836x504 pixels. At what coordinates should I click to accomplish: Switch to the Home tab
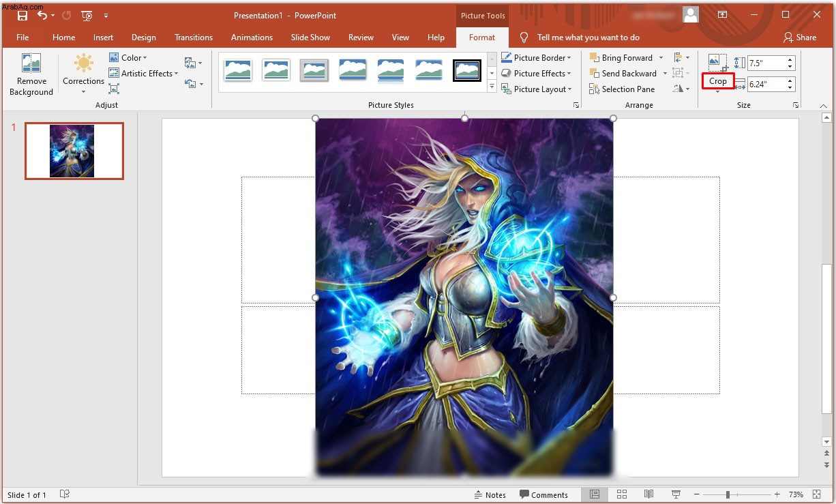tap(63, 38)
